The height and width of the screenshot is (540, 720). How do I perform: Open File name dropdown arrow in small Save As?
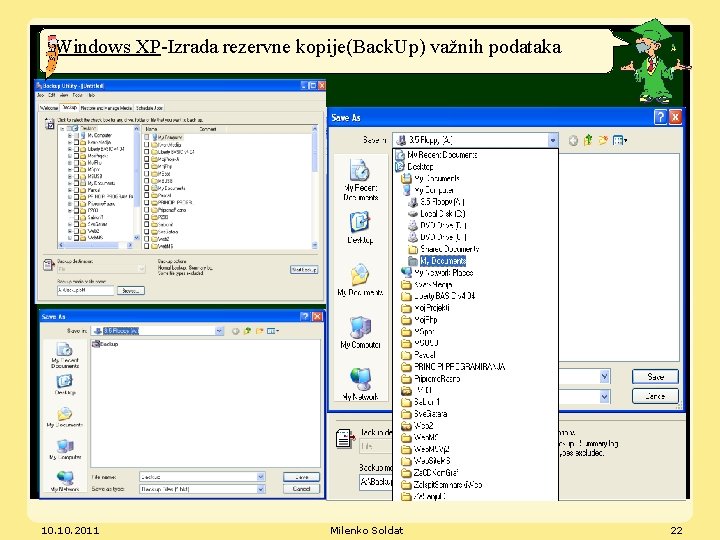coord(261,477)
